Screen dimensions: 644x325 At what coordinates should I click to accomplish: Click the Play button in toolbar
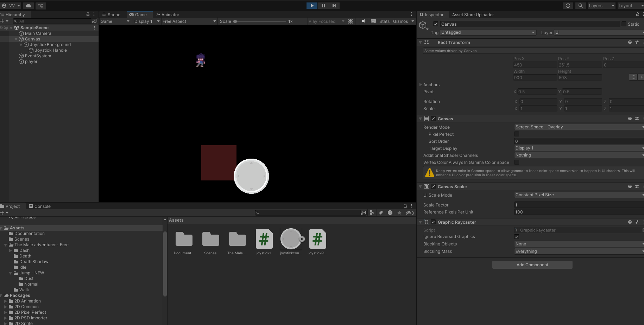tap(312, 6)
